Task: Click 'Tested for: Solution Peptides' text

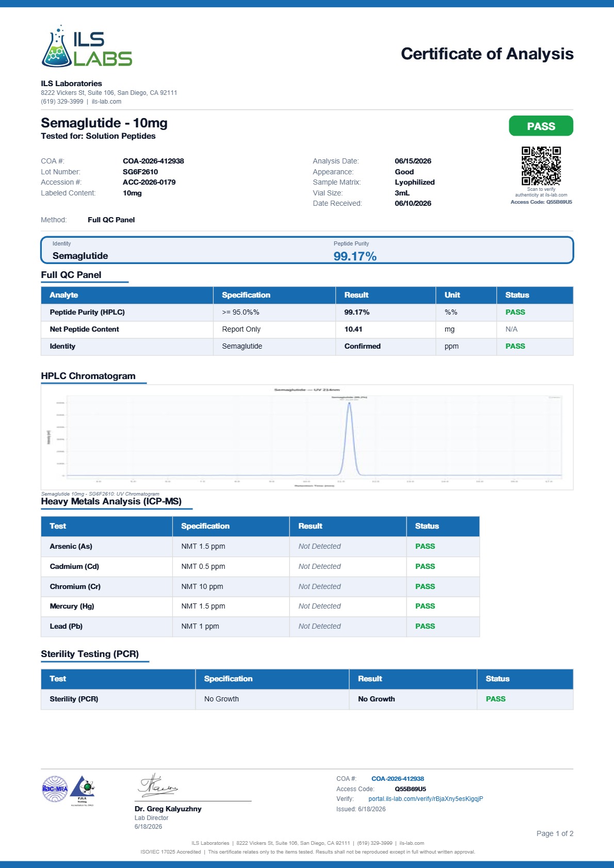Action: pos(98,136)
